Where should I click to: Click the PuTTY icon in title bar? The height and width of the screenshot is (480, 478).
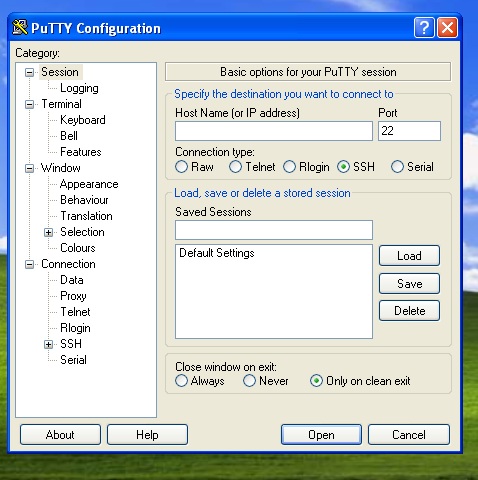(x=20, y=28)
